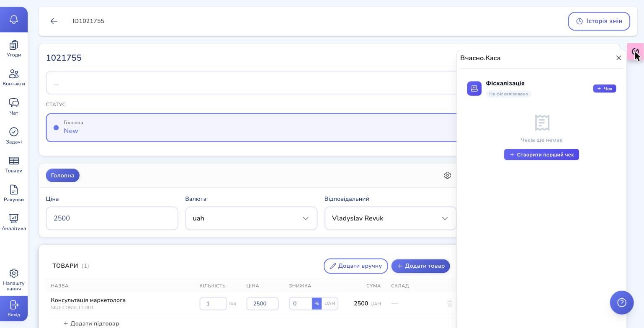Click deal title 1021755
The height and width of the screenshot is (328, 644).
coord(64,58)
